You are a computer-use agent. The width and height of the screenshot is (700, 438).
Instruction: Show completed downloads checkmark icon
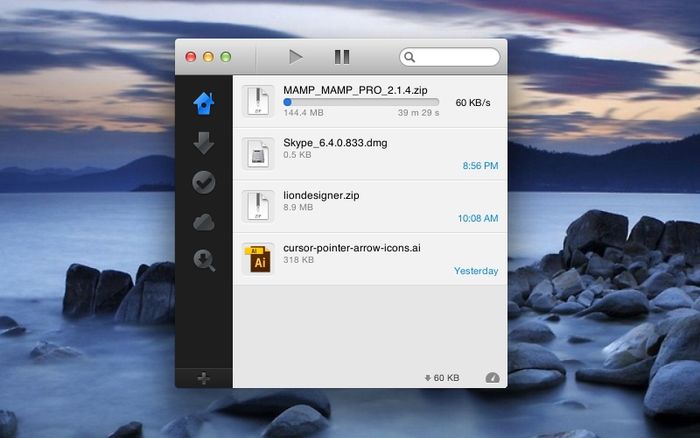point(204,182)
